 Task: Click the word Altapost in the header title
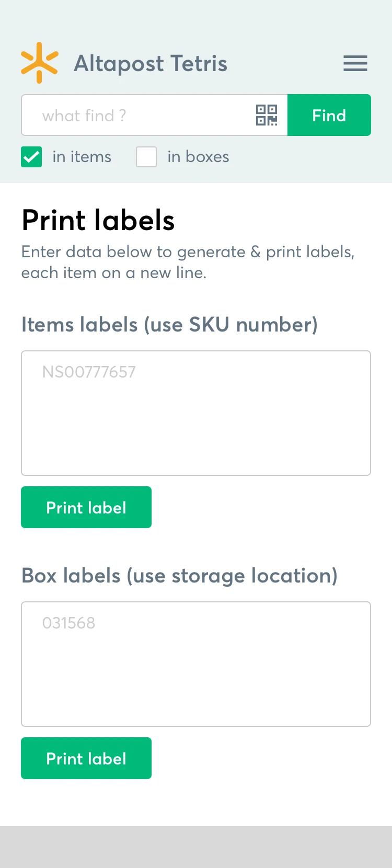click(119, 64)
